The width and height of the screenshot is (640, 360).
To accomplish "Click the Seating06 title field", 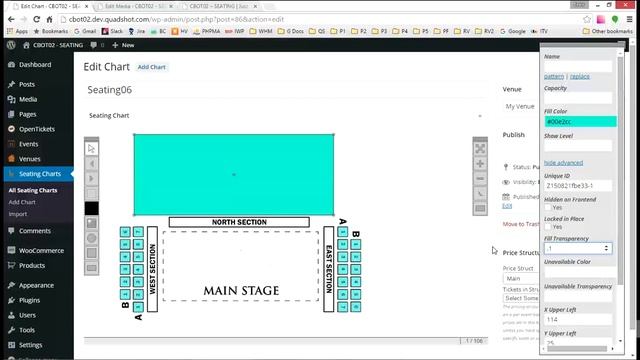I will [x=287, y=90].
